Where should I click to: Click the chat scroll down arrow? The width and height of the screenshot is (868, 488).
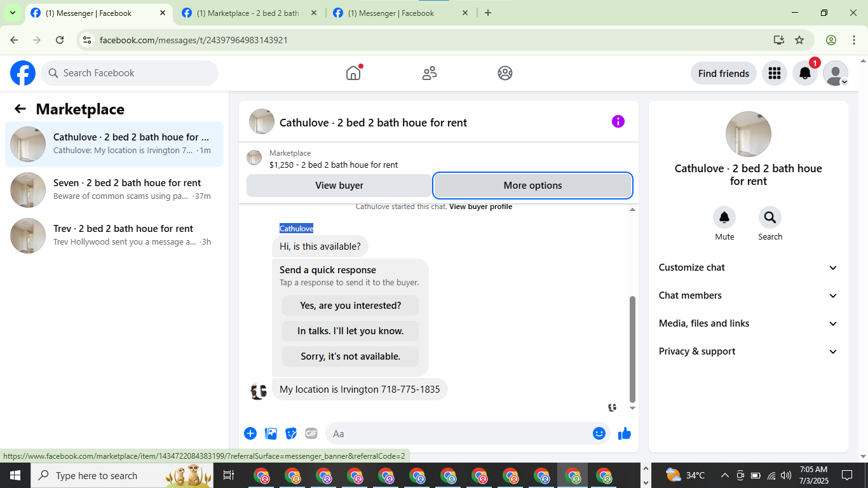click(632, 409)
